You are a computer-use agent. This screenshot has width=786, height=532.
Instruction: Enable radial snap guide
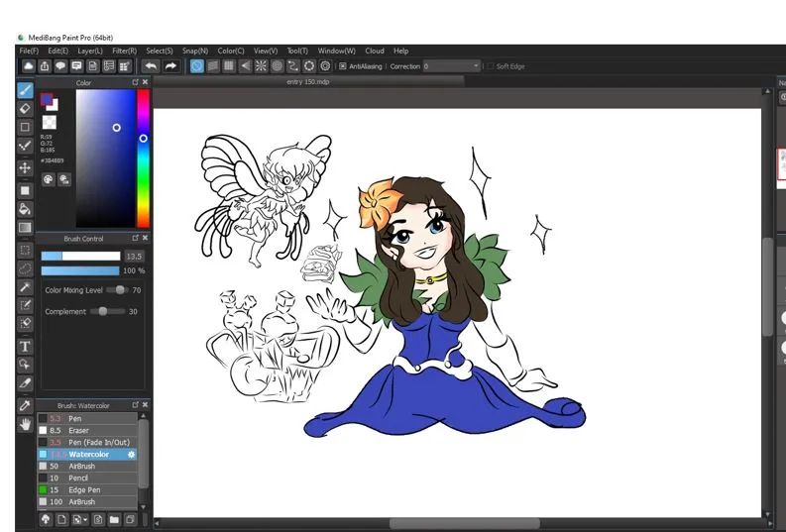click(x=261, y=66)
